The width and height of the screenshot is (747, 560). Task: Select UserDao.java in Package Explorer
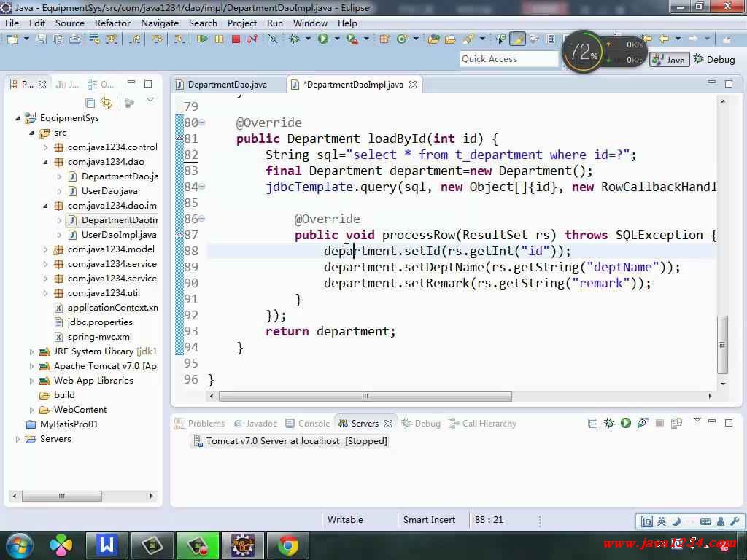click(109, 191)
